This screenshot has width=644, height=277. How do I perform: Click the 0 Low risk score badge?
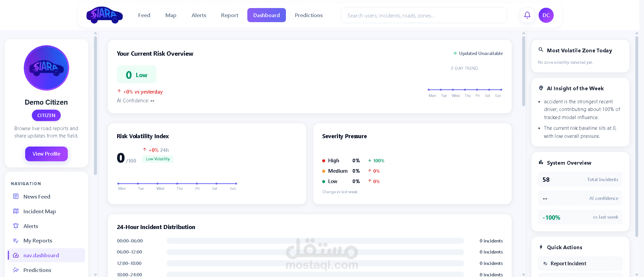[x=137, y=75]
